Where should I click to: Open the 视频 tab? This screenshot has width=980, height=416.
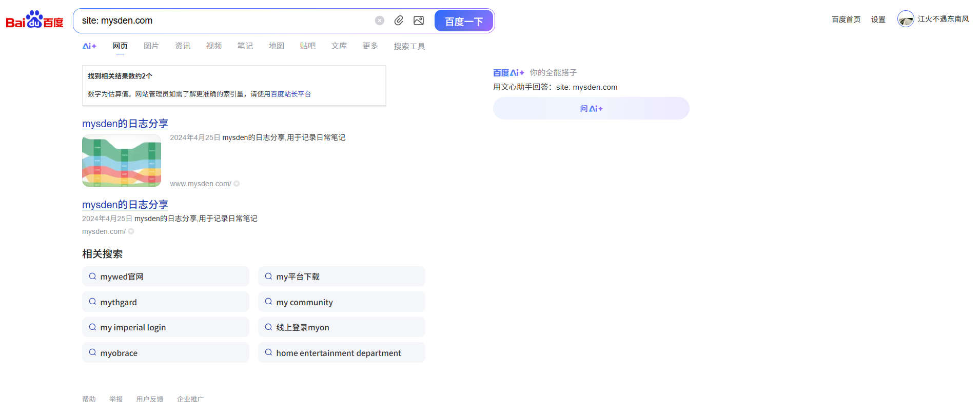pos(214,46)
